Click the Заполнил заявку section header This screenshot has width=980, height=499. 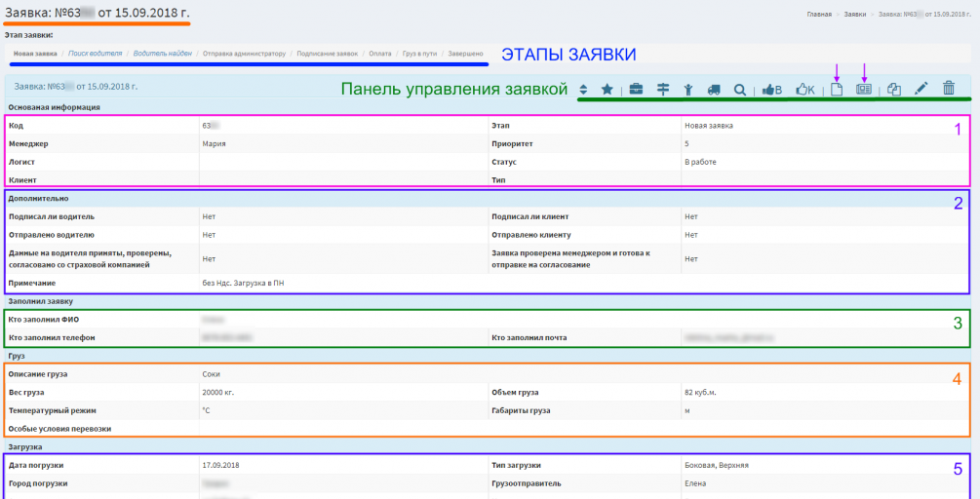[x=41, y=301]
